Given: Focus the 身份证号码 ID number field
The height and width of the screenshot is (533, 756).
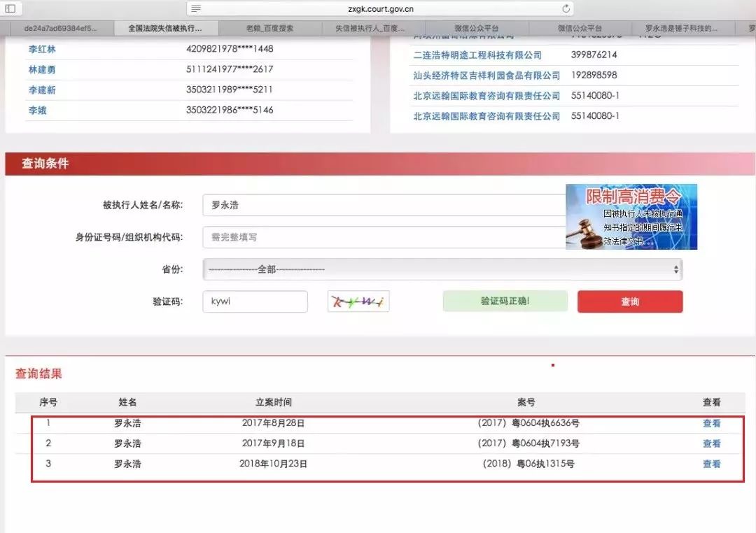Looking at the screenshot, I should point(384,237).
